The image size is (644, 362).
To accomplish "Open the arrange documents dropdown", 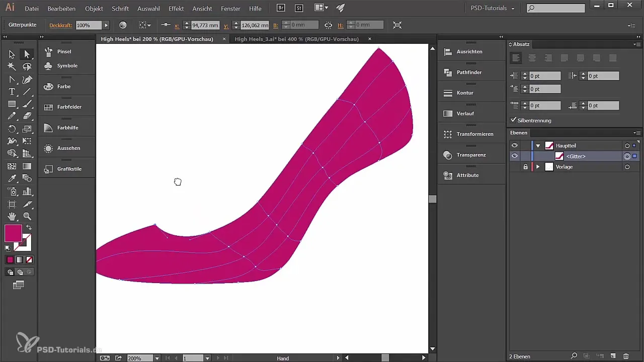I will pyautogui.click(x=321, y=8).
